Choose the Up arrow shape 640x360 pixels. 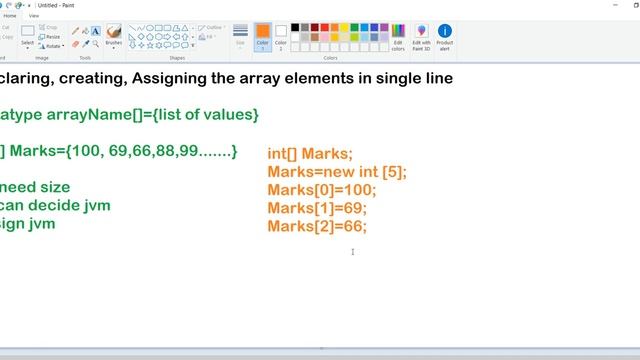coord(185,37)
